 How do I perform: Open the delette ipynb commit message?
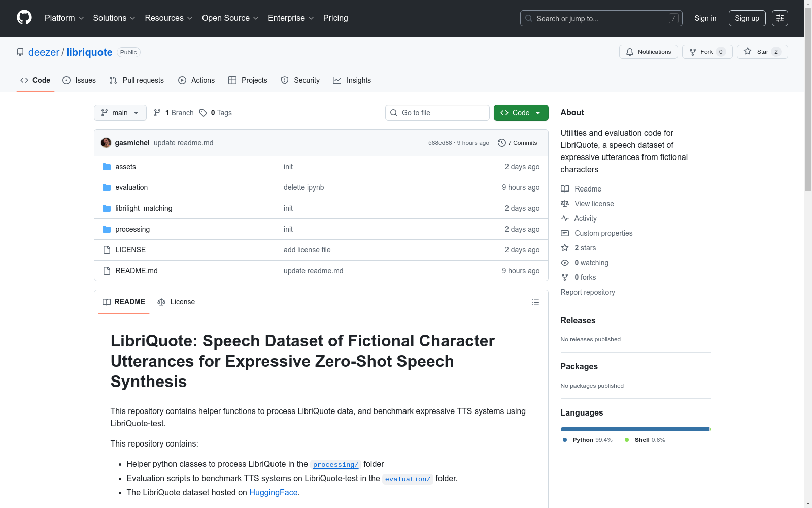[303, 187]
